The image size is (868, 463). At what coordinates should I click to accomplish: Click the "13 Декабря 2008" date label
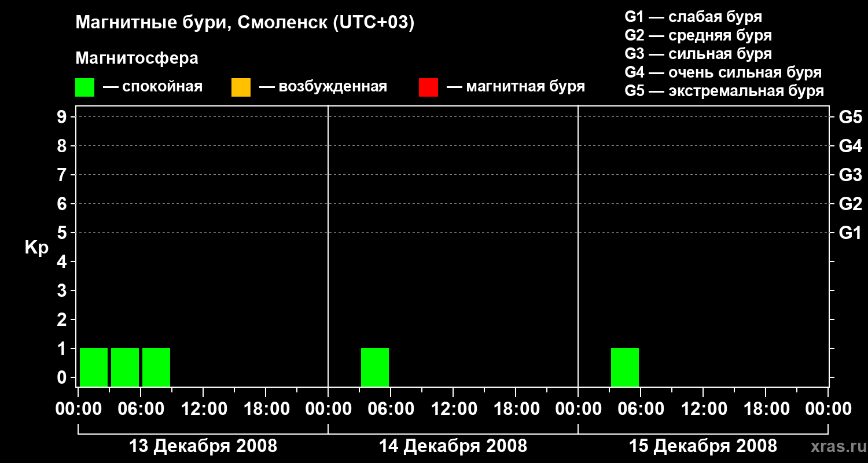coord(203,446)
